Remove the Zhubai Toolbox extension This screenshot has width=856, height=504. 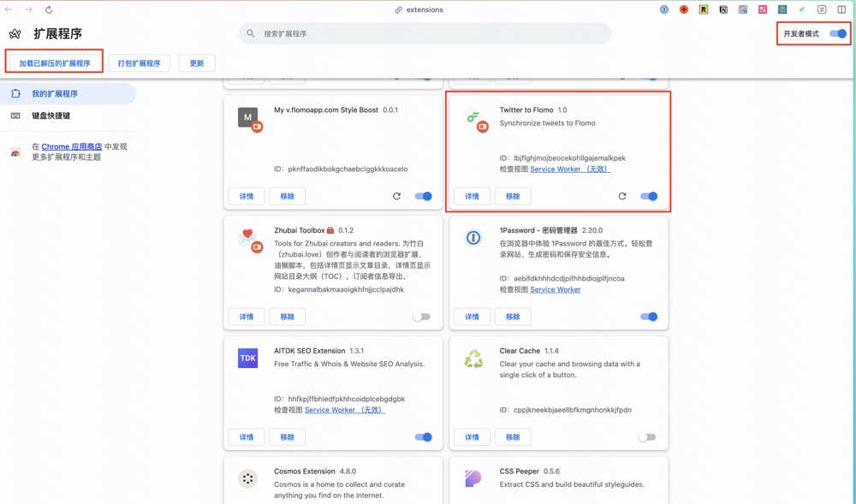(x=287, y=317)
